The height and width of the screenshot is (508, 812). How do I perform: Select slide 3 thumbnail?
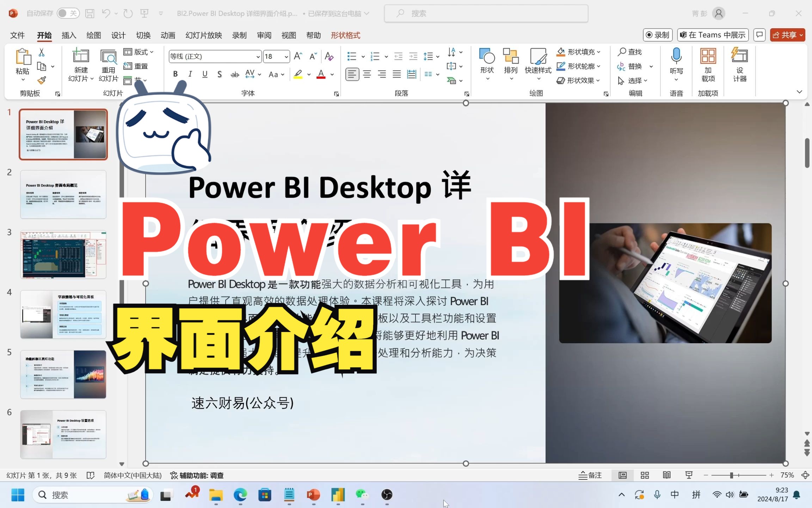click(63, 254)
